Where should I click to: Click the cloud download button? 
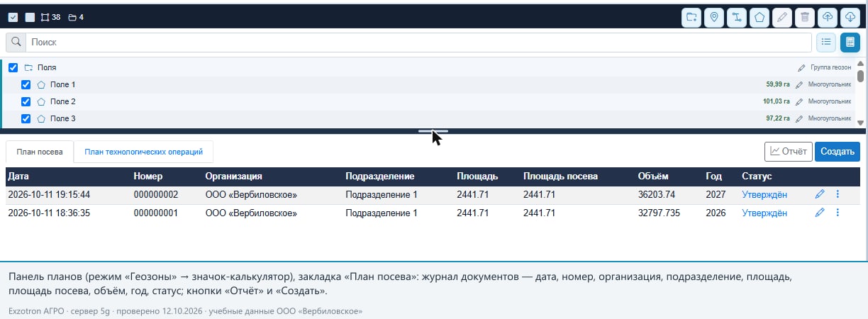(x=850, y=17)
